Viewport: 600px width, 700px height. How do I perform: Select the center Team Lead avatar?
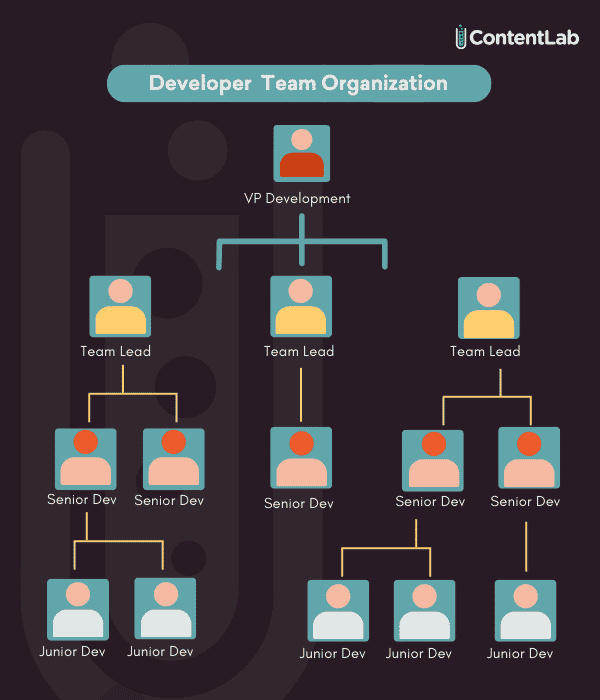[301, 306]
